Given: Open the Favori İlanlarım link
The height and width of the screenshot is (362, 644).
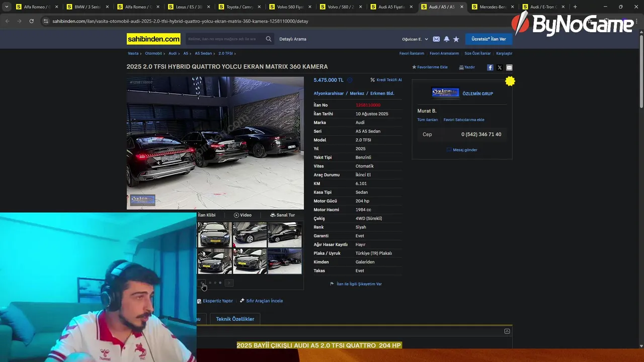Looking at the screenshot, I should [x=412, y=53].
